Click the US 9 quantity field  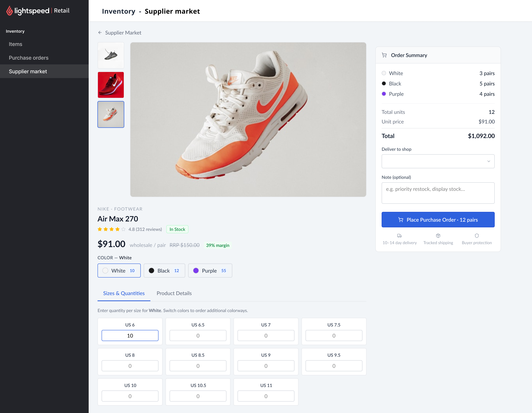266,366
